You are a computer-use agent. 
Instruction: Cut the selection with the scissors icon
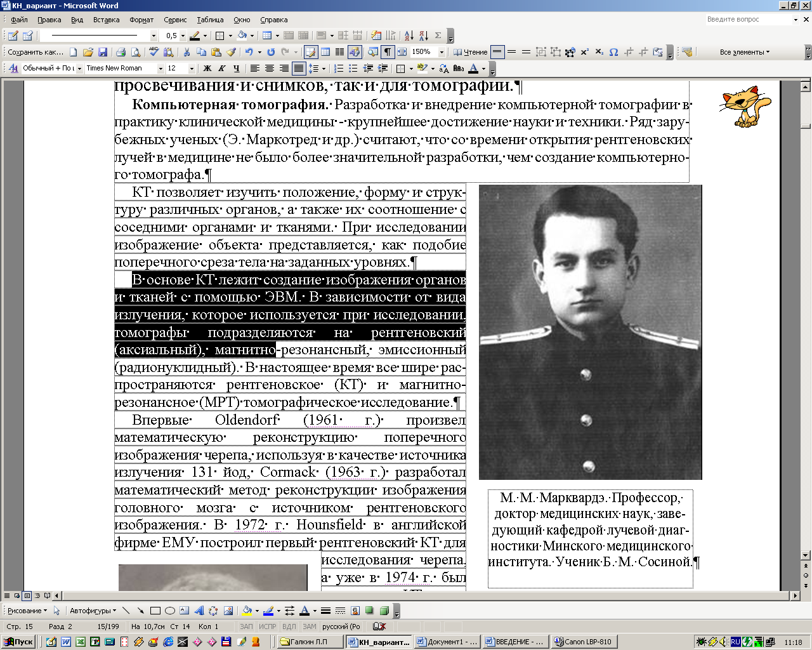tap(187, 52)
